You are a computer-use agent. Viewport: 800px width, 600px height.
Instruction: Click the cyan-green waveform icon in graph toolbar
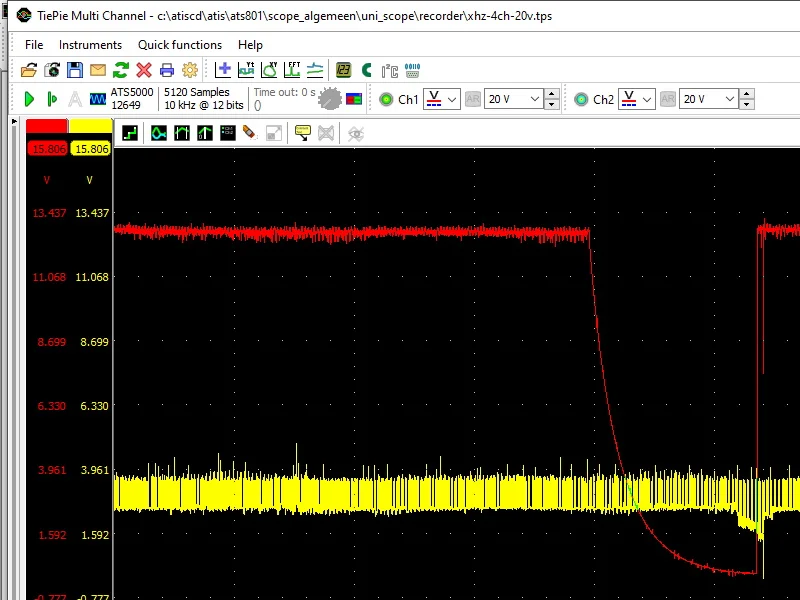[159, 134]
